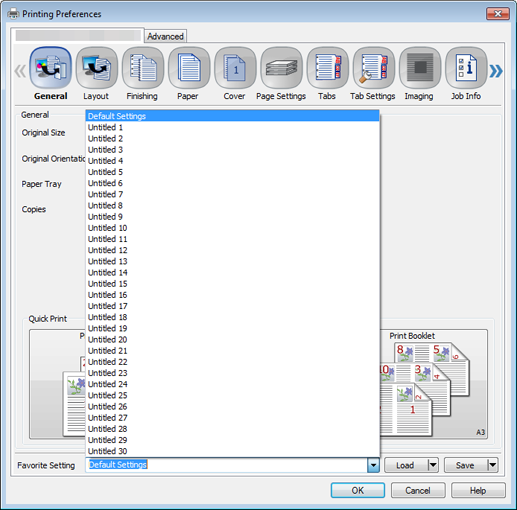The width and height of the screenshot is (517, 510).
Task: Select the Print Booklet quick print thumbnail
Action: (x=433, y=384)
